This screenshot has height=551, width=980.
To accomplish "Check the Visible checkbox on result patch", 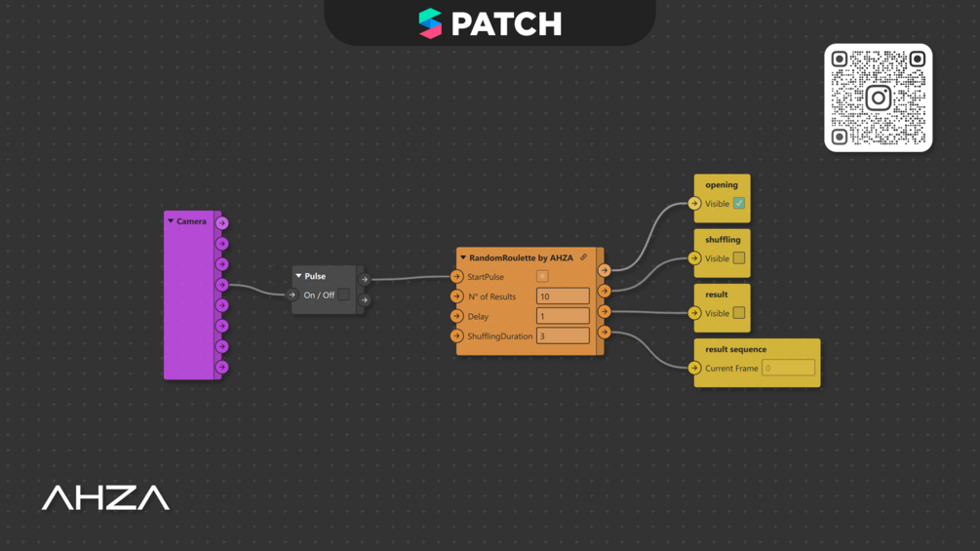I will (x=739, y=313).
